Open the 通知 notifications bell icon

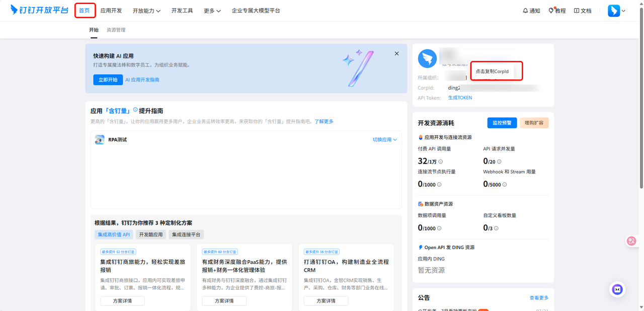pos(524,10)
